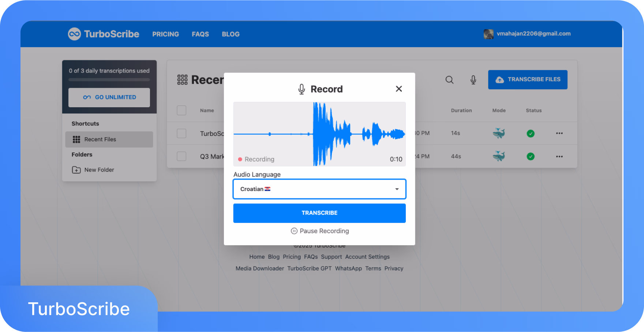644x332 pixels.
Task: Click the TRANSCRIBE FILES button
Action: pyautogui.click(x=528, y=79)
